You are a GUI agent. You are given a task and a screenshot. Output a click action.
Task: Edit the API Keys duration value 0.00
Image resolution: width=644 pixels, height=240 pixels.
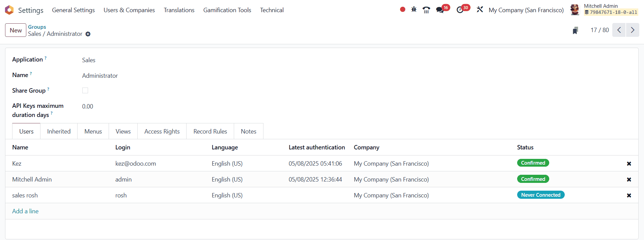click(x=88, y=106)
